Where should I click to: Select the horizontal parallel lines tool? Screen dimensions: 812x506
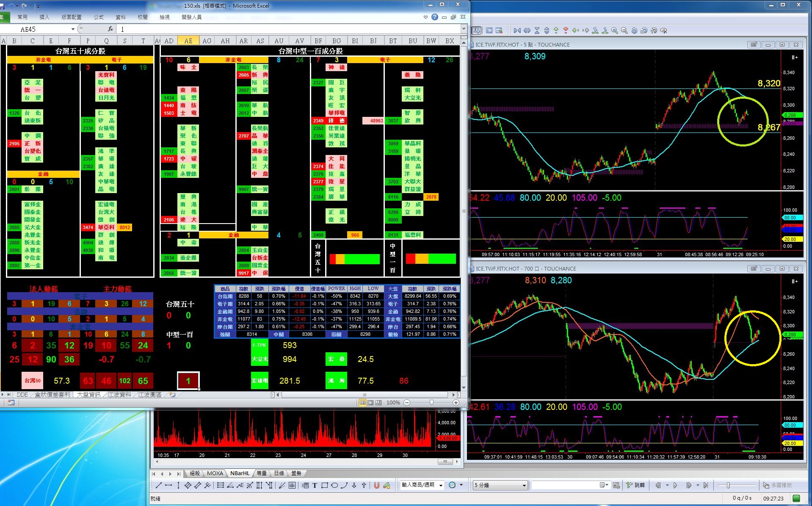[x=221, y=485]
